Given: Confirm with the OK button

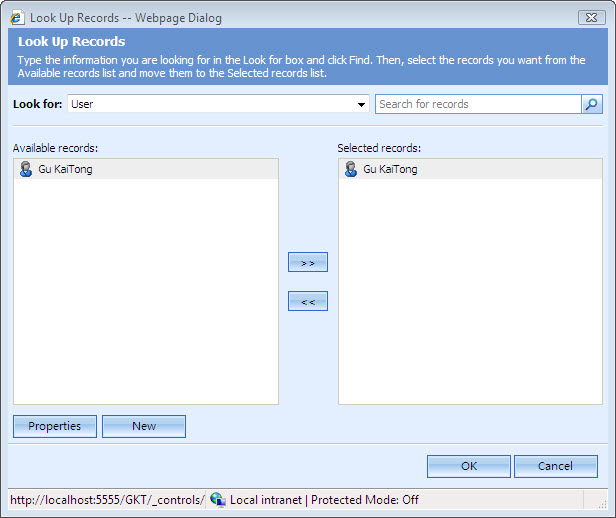Looking at the screenshot, I should pyautogui.click(x=469, y=467).
